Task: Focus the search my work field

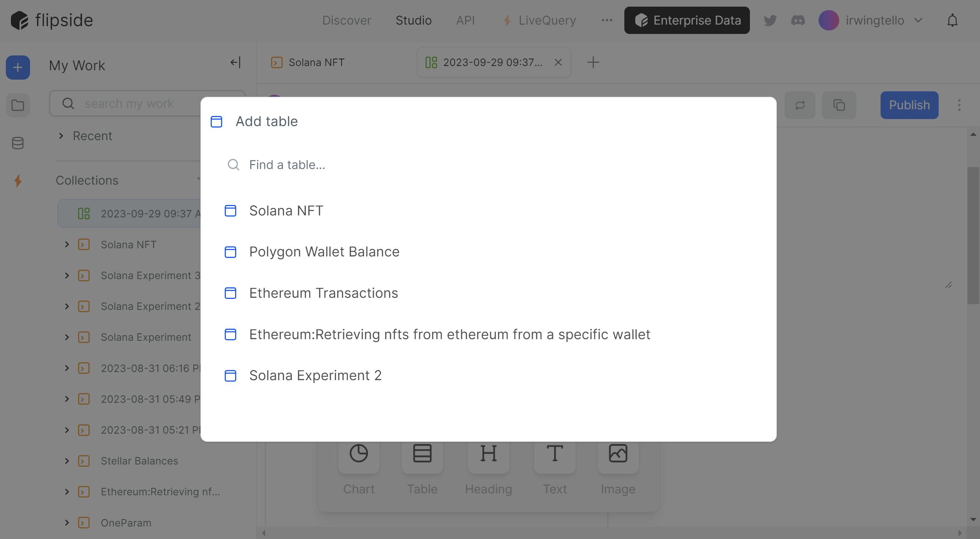Action: [147, 103]
